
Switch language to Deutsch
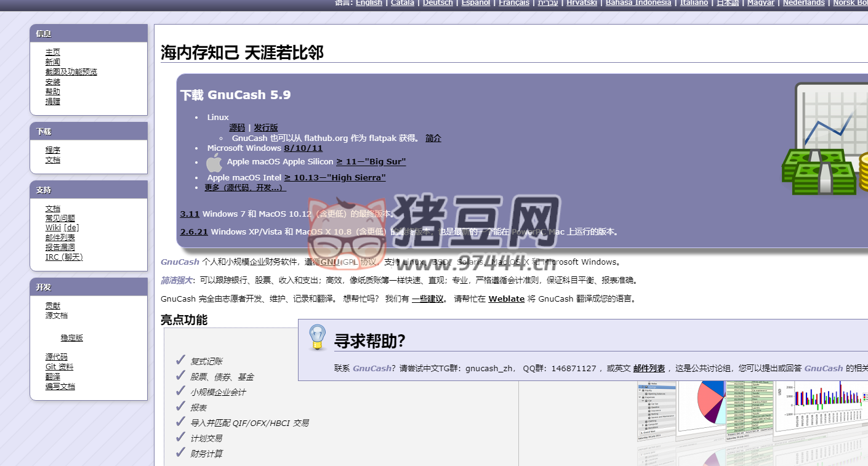(x=438, y=3)
